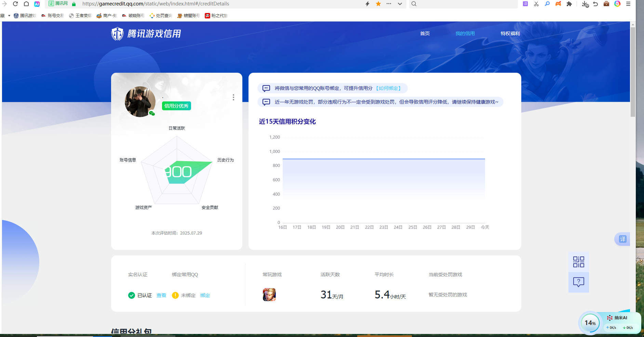Image resolution: width=644 pixels, height=337 pixels.
Task: Click the scissors screenshot tool icon
Action: click(536, 4)
